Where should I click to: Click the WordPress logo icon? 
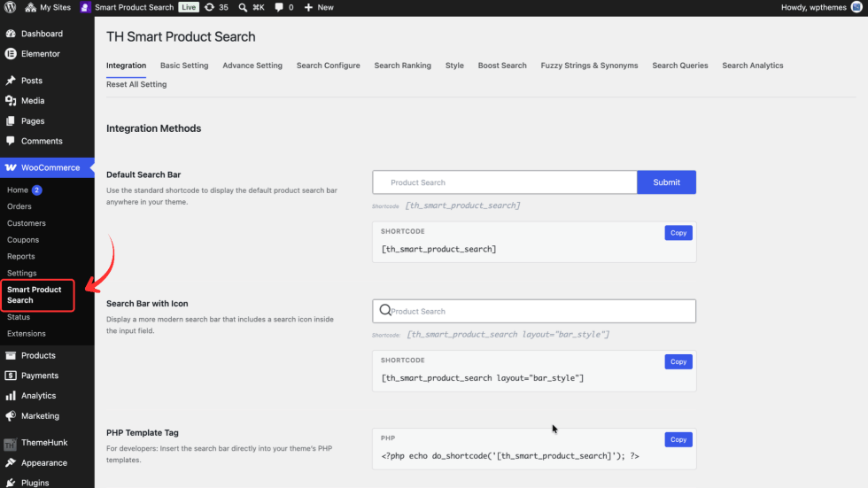10,7
